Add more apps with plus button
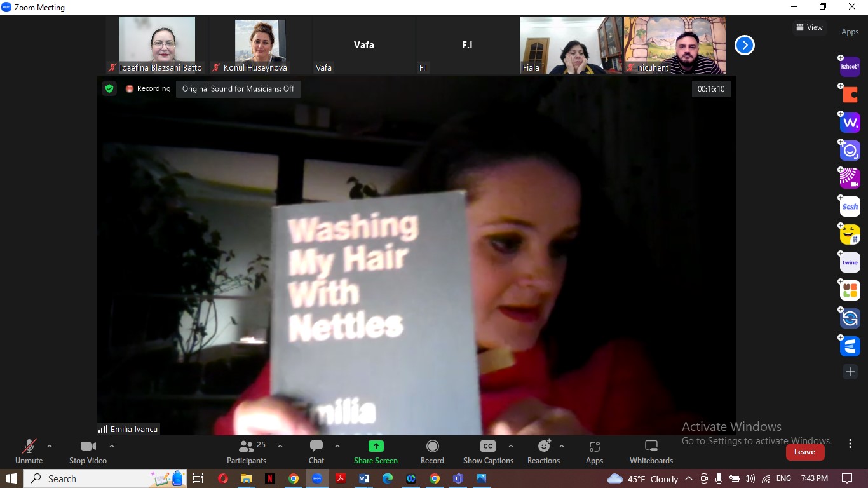868x488 pixels. tap(850, 372)
